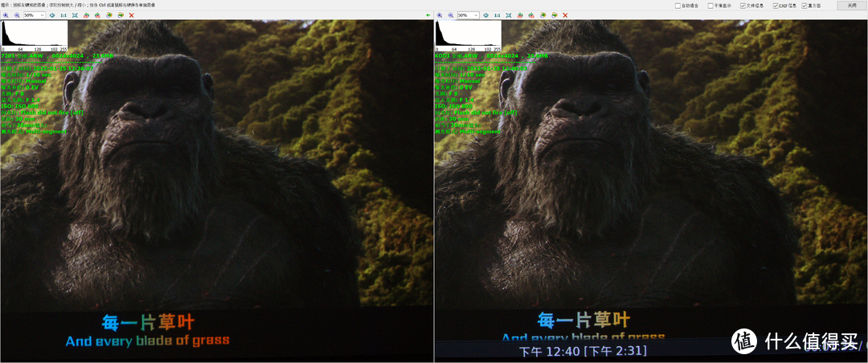Rotate left pane image counterclockwise
868x363 pixels.
point(86,15)
